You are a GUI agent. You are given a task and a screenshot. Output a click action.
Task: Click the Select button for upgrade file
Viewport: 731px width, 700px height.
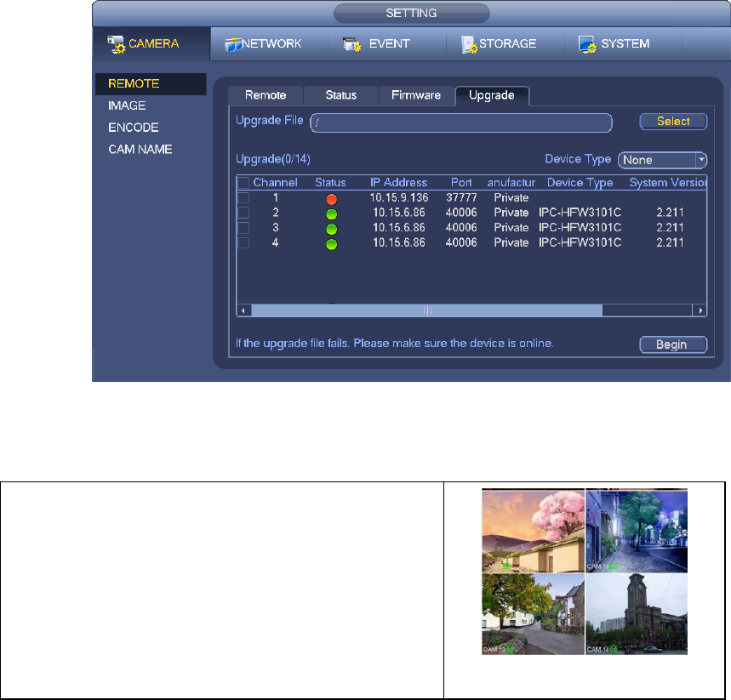click(x=673, y=122)
